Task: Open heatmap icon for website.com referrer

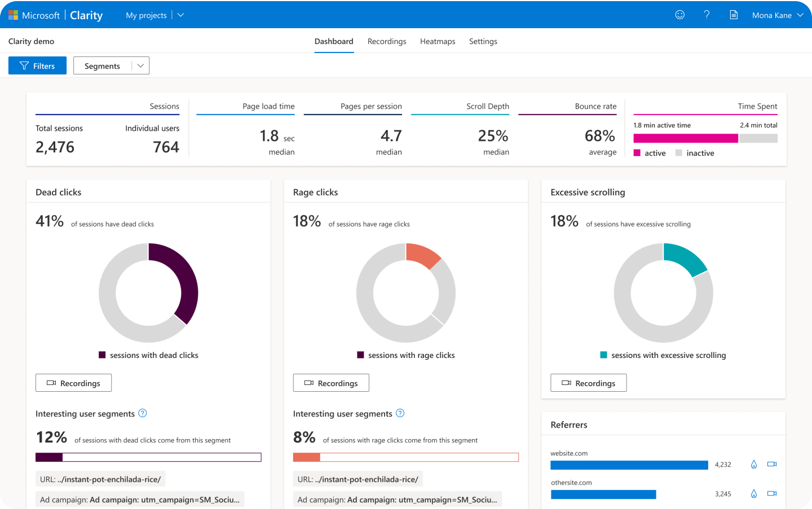Action: (753, 464)
